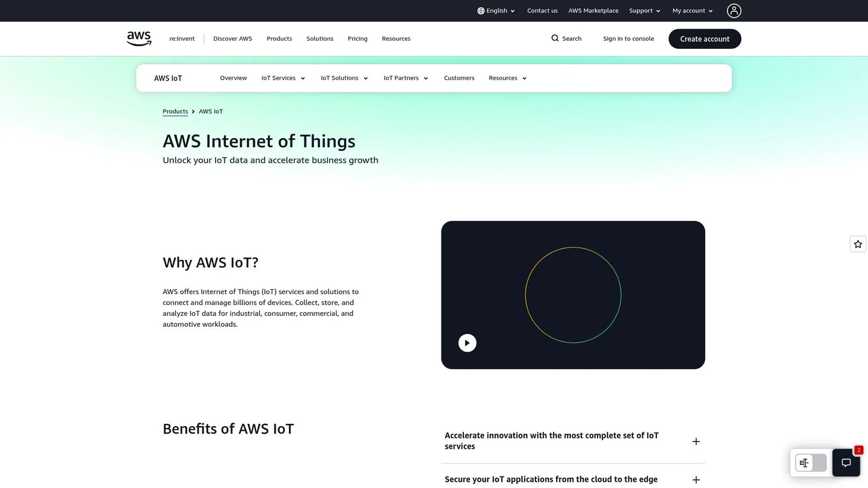Click the Products breadcrumb link
This screenshot has width=868, height=488.
coord(175,111)
